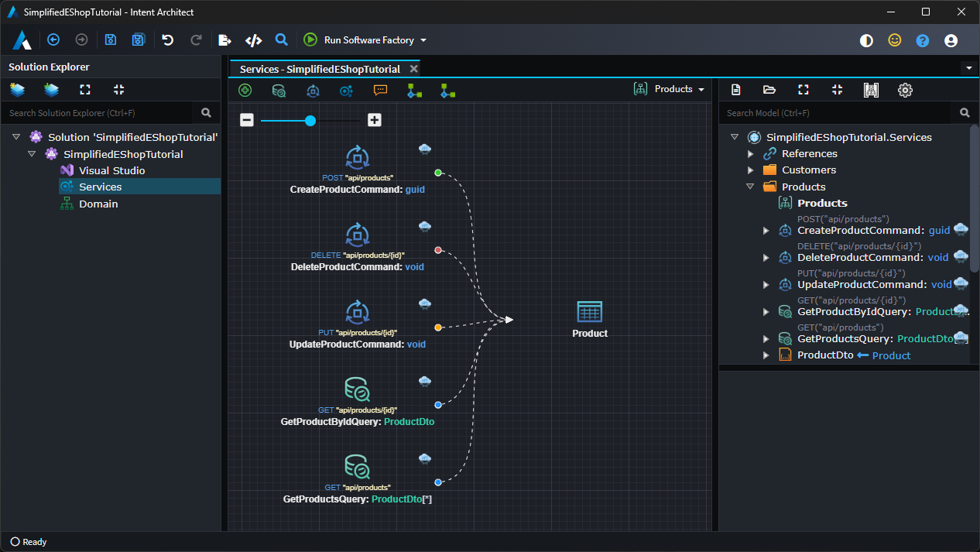Viewport: 980px width, 552px height.
Task: Expand the References node
Action: pyautogui.click(x=750, y=153)
